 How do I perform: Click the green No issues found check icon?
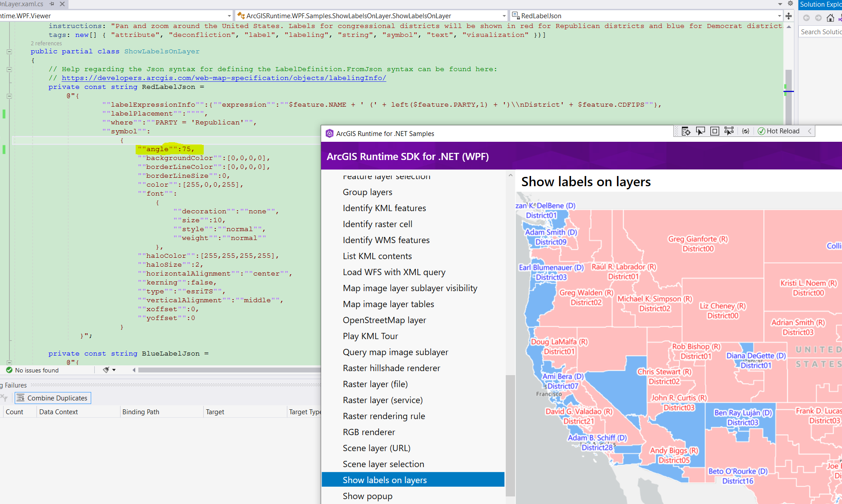pyautogui.click(x=9, y=370)
